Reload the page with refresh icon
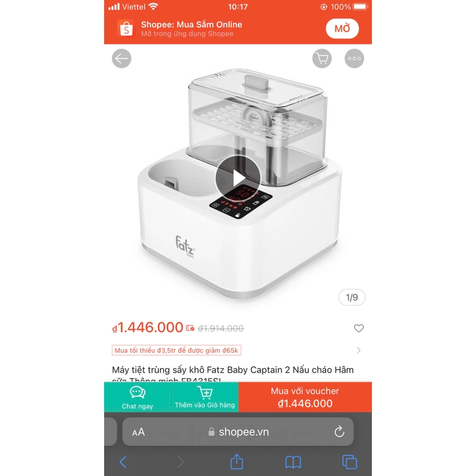476x476 pixels. 339,432
